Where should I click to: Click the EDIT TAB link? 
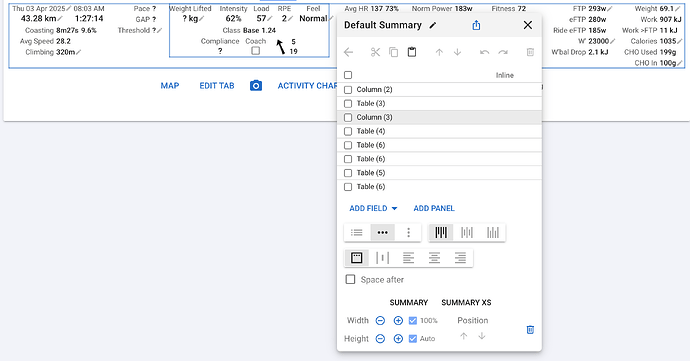[217, 85]
